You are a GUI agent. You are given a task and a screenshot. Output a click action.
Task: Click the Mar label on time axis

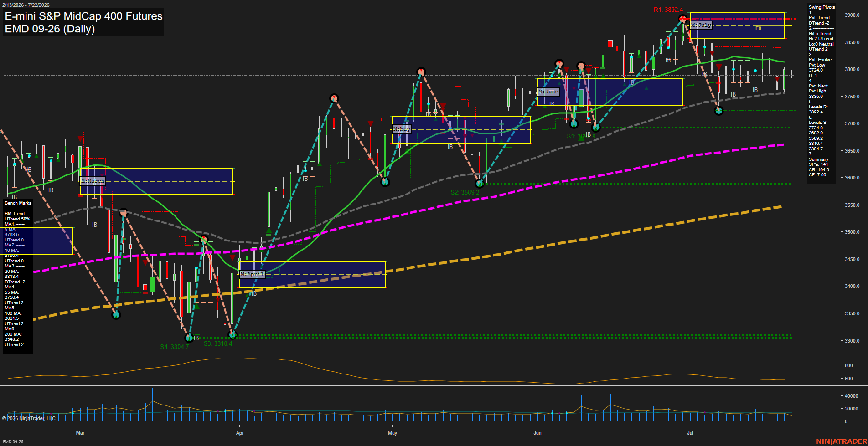point(80,433)
